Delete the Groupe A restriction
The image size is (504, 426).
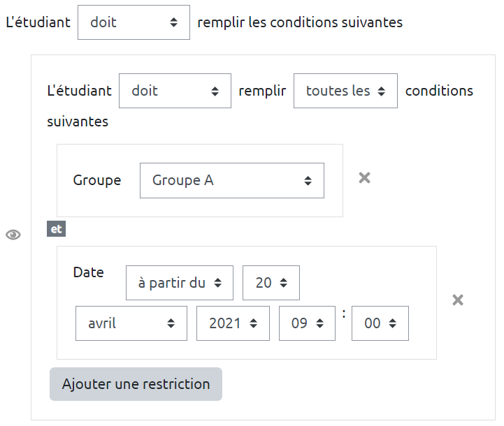(x=364, y=178)
